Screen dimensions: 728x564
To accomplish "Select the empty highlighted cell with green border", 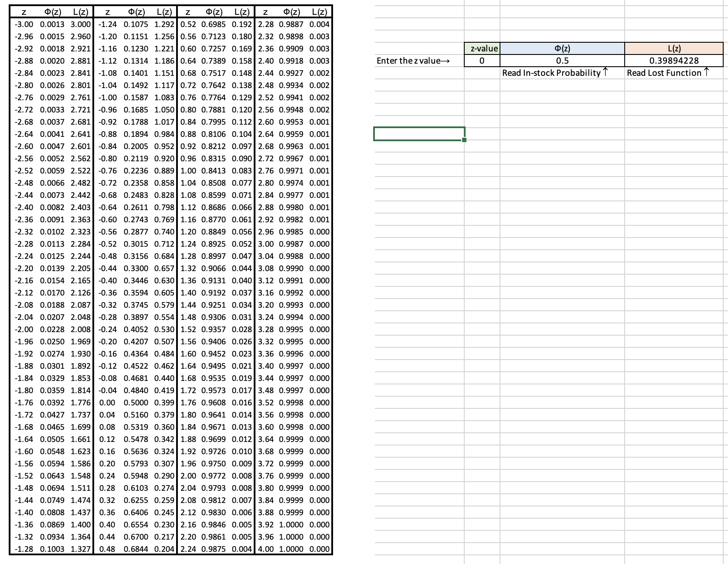I will pyautogui.click(x=418, y=133).
